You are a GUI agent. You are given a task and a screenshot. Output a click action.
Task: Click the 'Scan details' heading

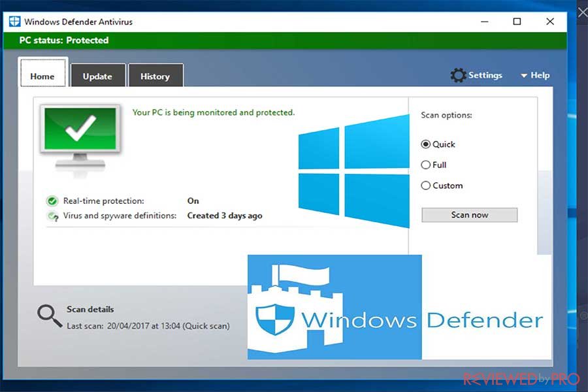point(90,310)
